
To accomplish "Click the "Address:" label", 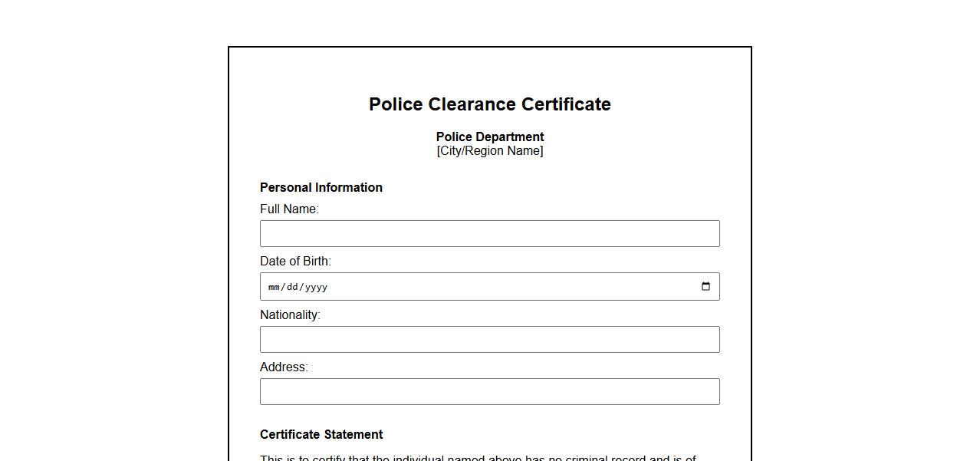I will click(x=284, y=367).
